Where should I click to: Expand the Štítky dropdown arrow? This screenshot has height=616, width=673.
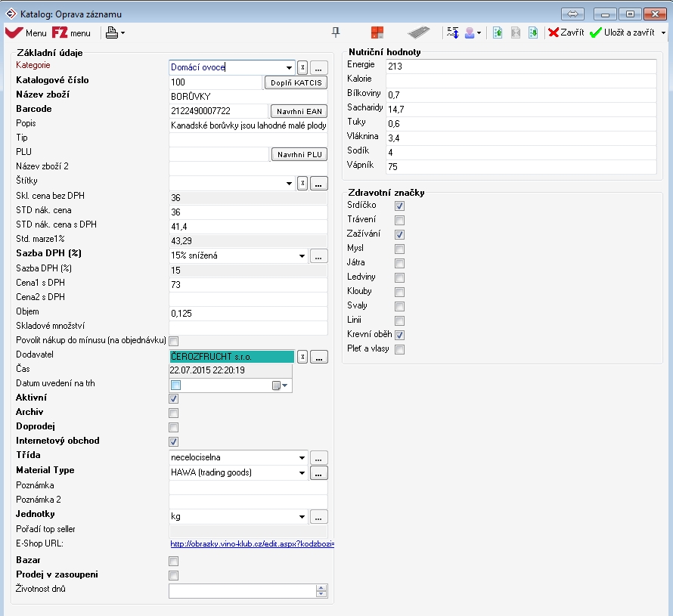pyautogui.click(x=289, y=183)
